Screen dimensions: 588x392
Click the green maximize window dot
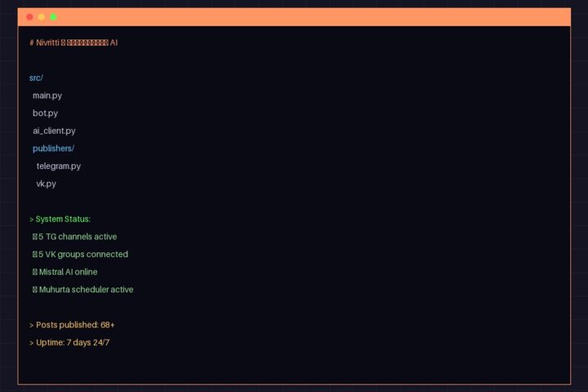(x=53, y=17)
